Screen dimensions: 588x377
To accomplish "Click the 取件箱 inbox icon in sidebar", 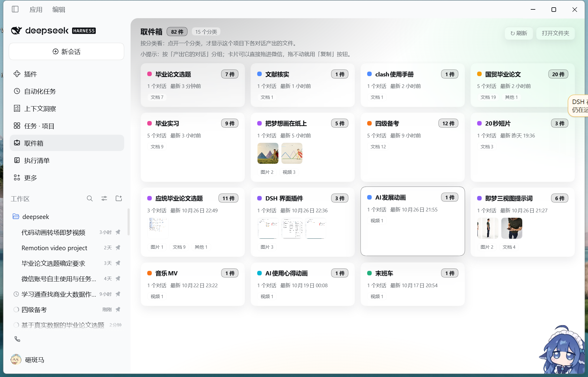I will [x=17, y=143].
